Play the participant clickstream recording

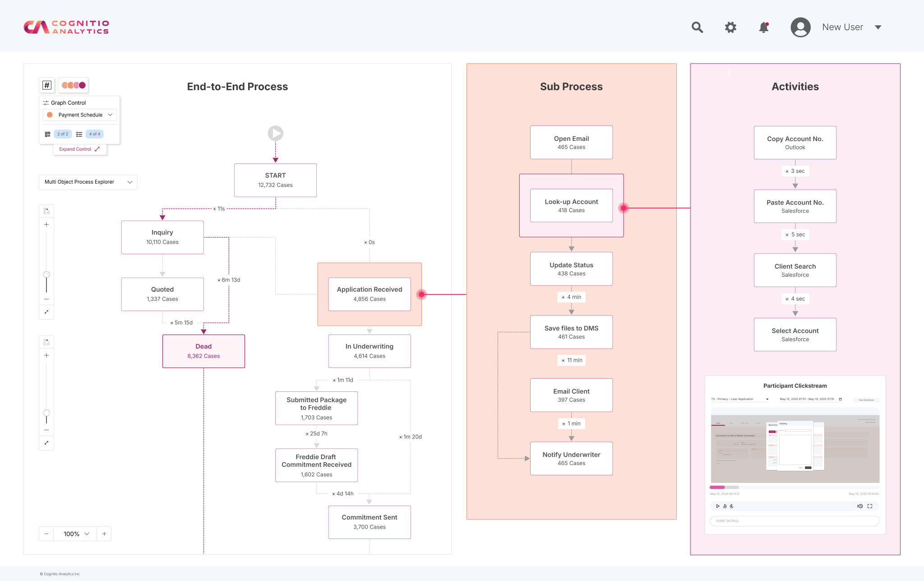pos(717,506)
